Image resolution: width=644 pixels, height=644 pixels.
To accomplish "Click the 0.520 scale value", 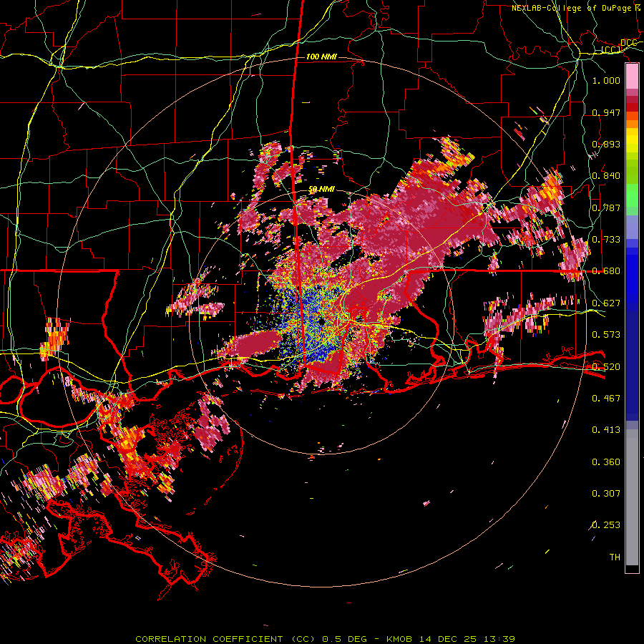I will (x=606, y=367).
